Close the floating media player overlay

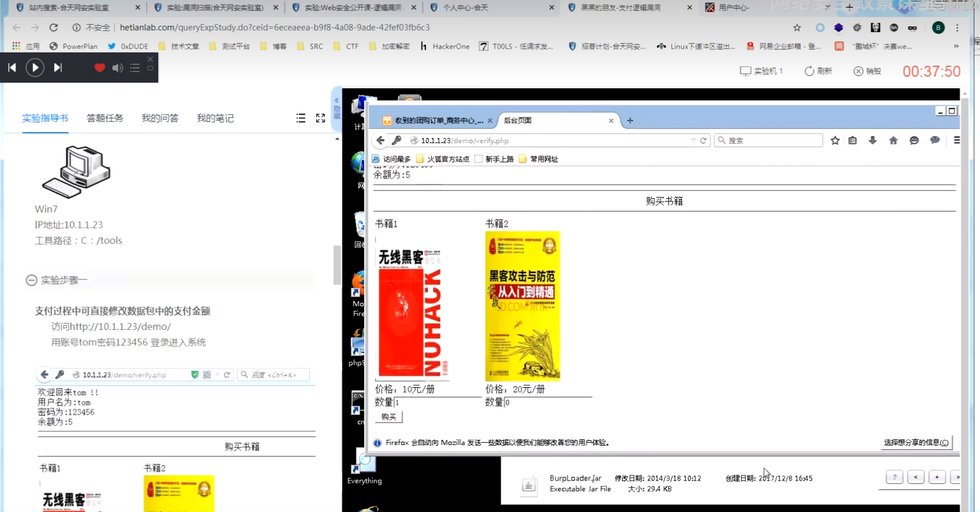coord(150,59)
